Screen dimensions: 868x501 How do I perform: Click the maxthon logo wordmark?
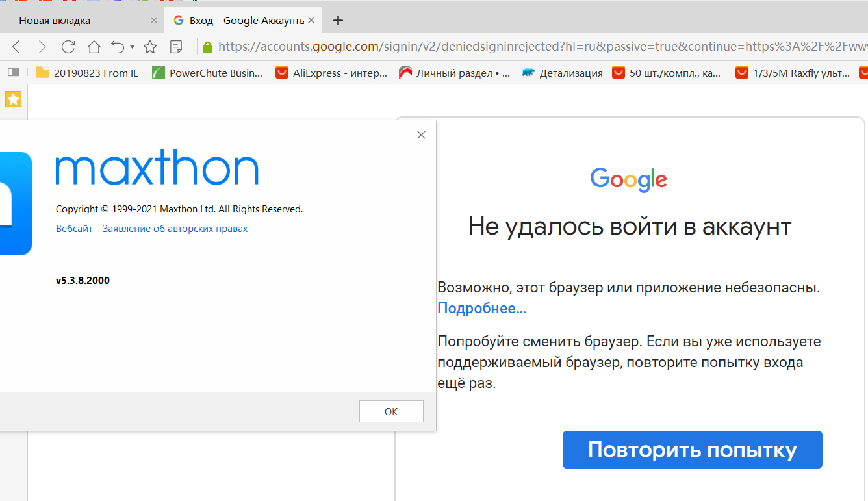(157, 168)
